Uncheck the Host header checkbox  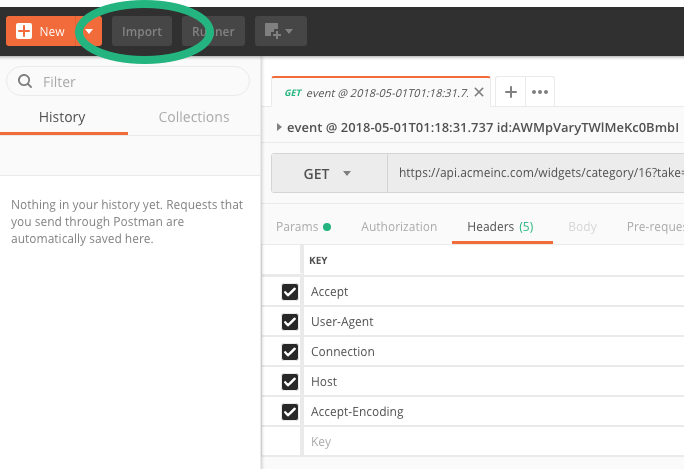[x=290, y=382]
